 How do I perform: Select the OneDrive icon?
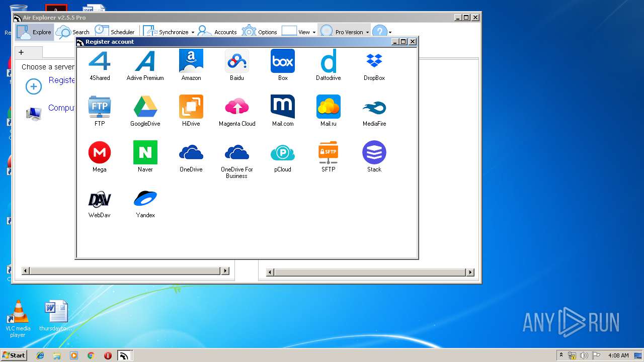pyautogui.click(x=191, y=152)
